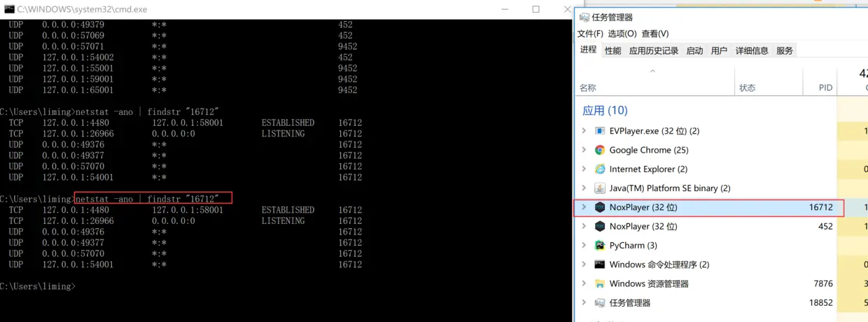
Task: Open the 查看(V) menu
Action: [x=655, y=34]
